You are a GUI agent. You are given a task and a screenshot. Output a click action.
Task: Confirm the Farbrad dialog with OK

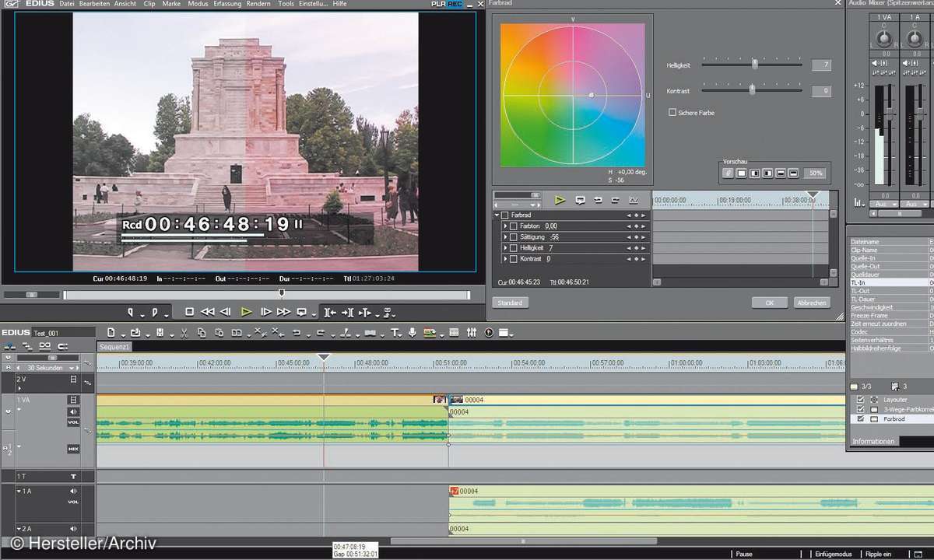pyautogui.click(x=770, y=303)
